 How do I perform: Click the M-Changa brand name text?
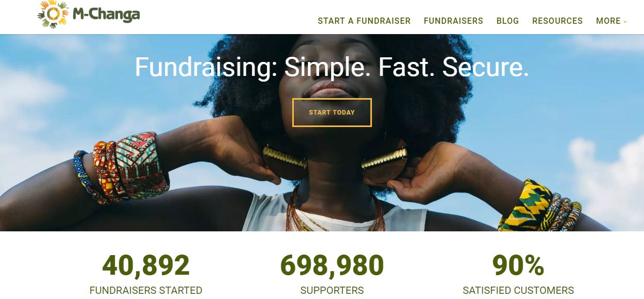pyautogui.click(x=106, y=14)
